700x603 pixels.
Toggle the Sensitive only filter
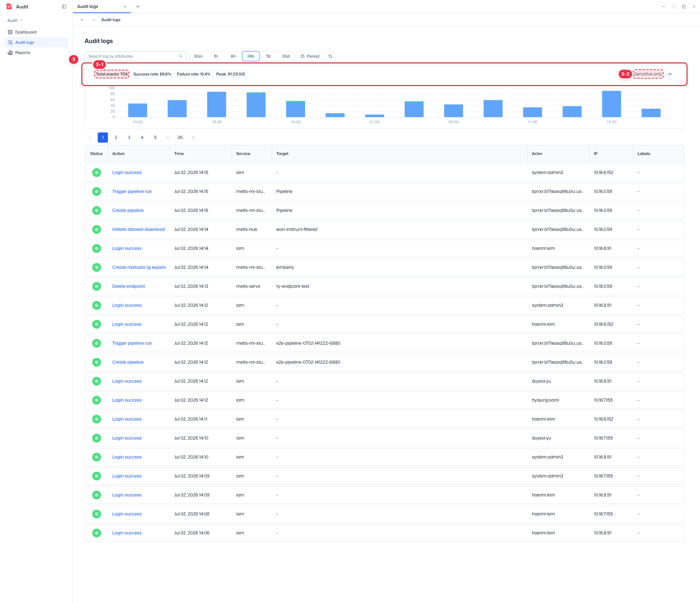click(x=648, y=74)
